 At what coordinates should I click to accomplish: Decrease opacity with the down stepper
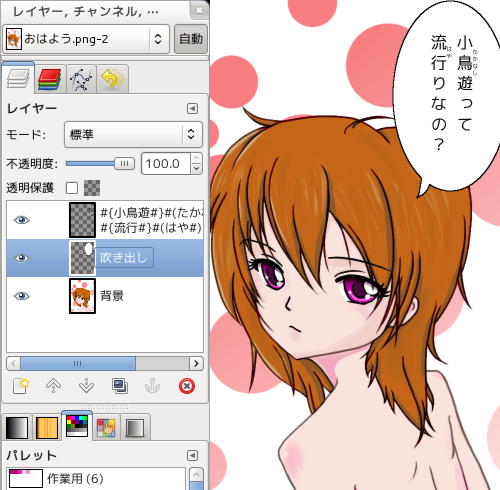point(197,169)
